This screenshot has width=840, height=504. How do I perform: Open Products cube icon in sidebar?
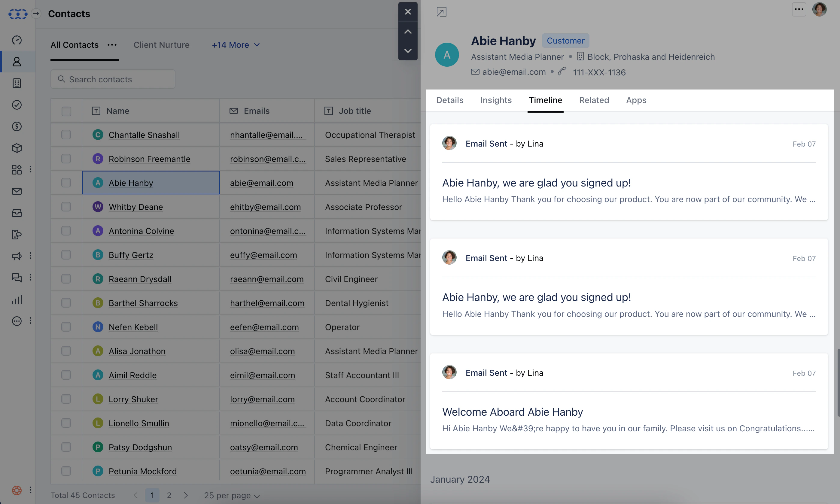(17, 148)
